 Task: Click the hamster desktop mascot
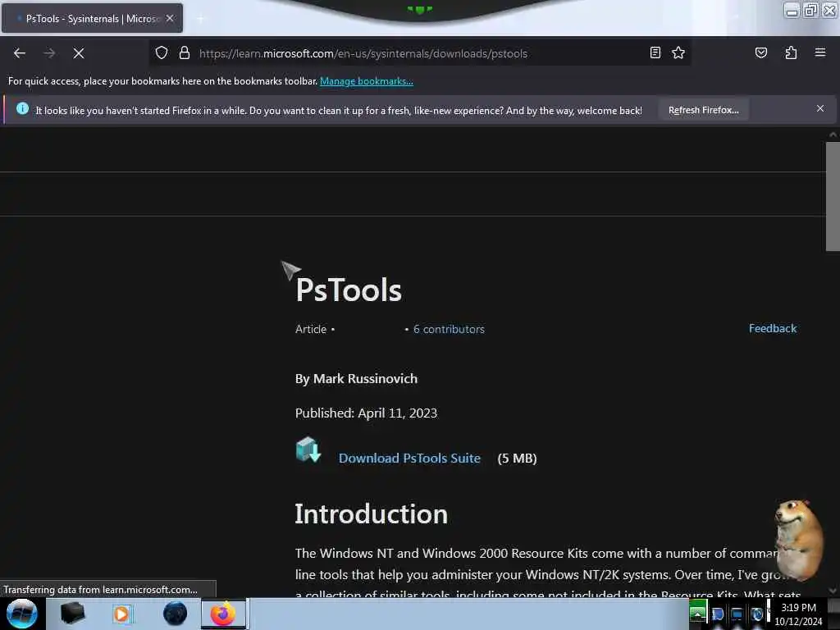pyautogui.click(x=798, y=540)
